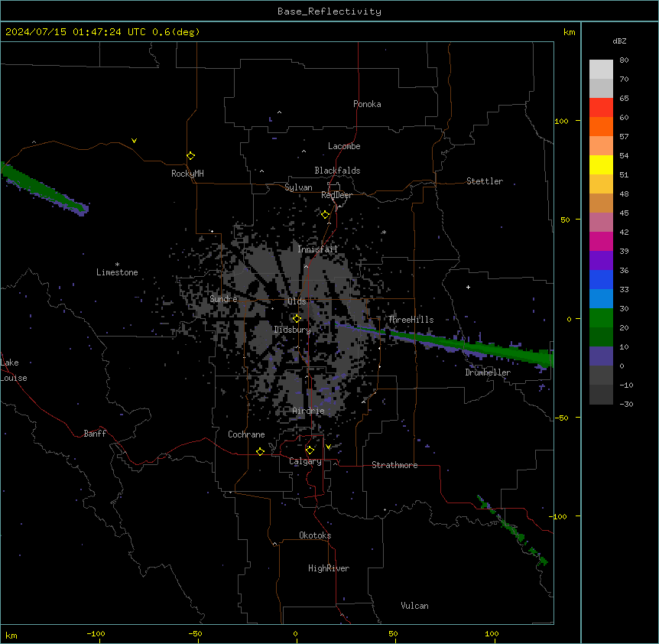Click the Ponoka city label
Screen dimensions: 659x644
tap(367, 104)
